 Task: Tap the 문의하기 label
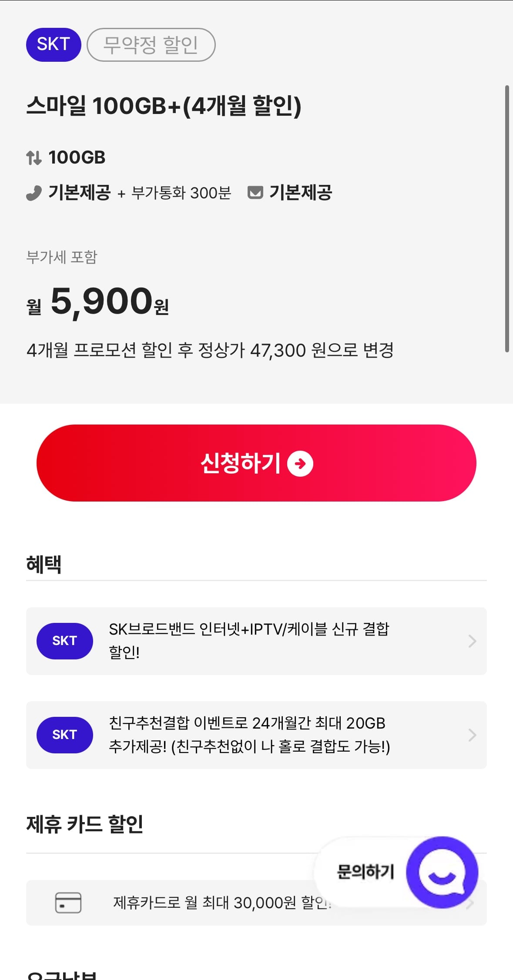tap(365, 872)
